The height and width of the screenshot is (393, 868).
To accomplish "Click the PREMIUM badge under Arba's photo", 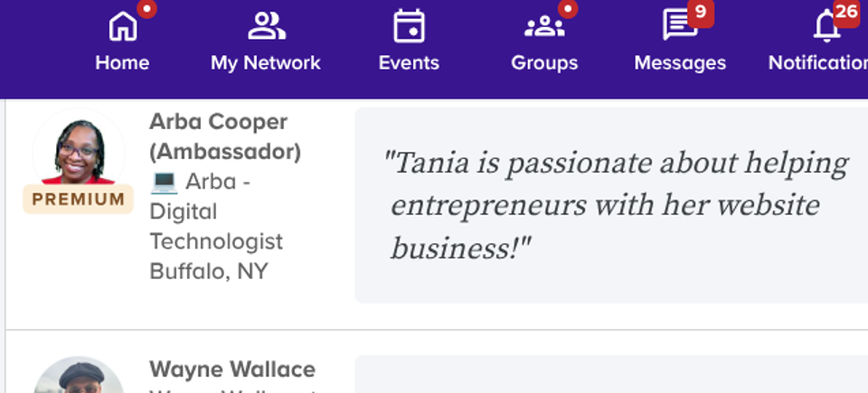I will pos(78,200).
